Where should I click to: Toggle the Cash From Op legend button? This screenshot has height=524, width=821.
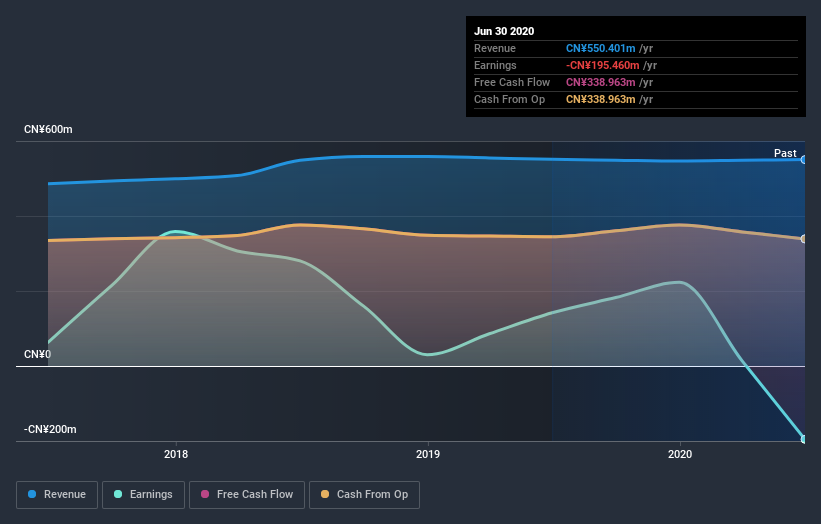(364, 495)
